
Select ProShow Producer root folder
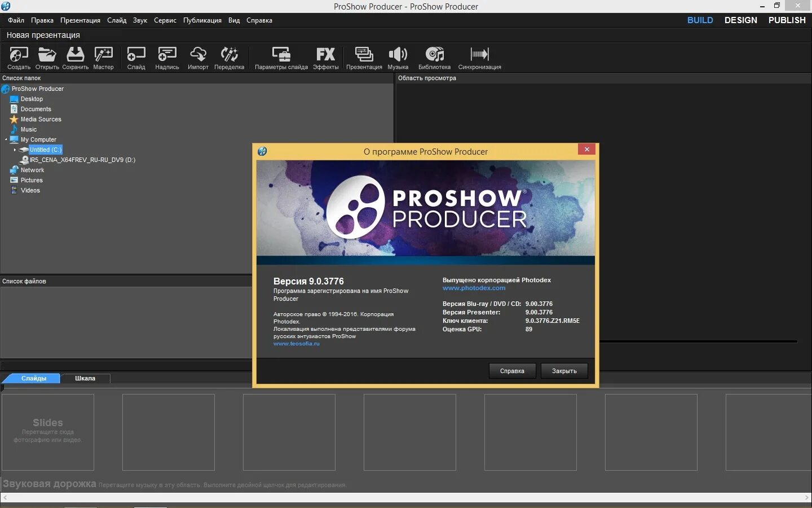(x=37, y=89)
